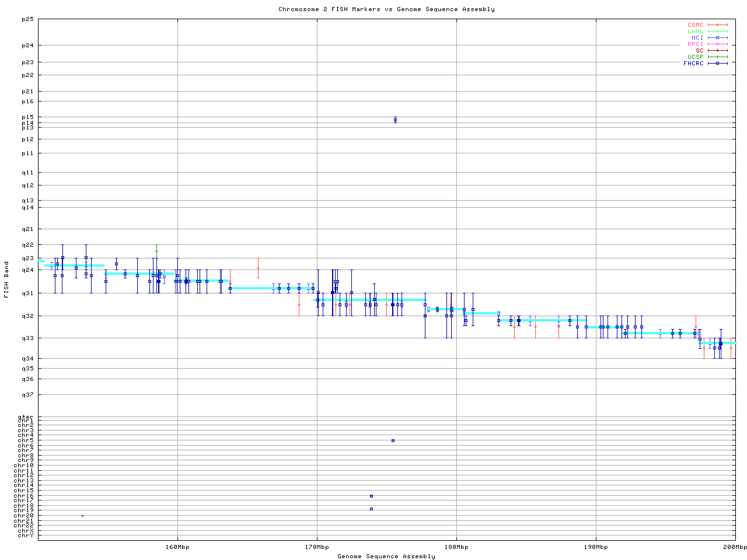The image size is (747, 560).
Task: Click the LANL legend marker sample
Action: pos(717,32)
